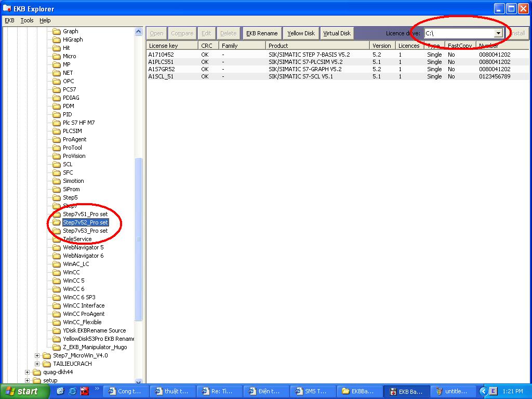Select the Step7v51_Pro set folder icon
Screen dimensions: 532x399
point(56,214)
